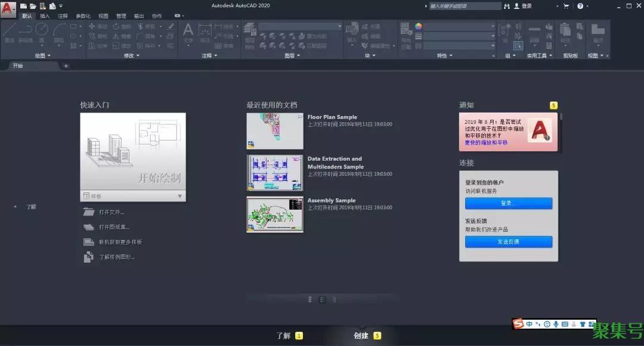Expand the 样板 template dropdown
Screen dimensions: 644x346
pos(179,196)
